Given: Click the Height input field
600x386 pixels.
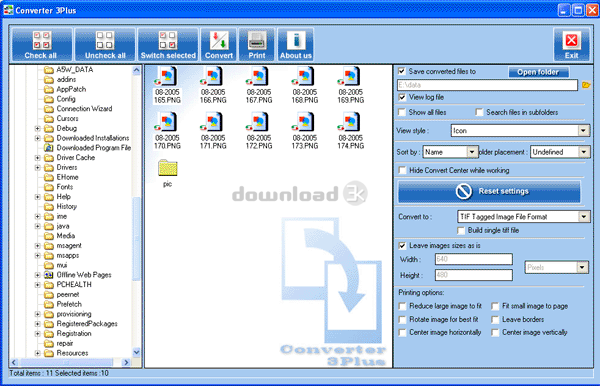Looking at the screenshot, I should tap(474, 275).
